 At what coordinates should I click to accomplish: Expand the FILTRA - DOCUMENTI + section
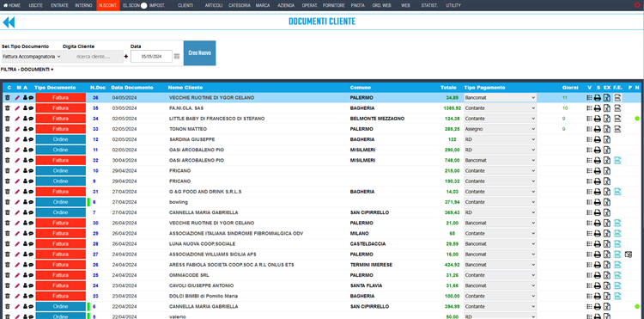(27, 70)
